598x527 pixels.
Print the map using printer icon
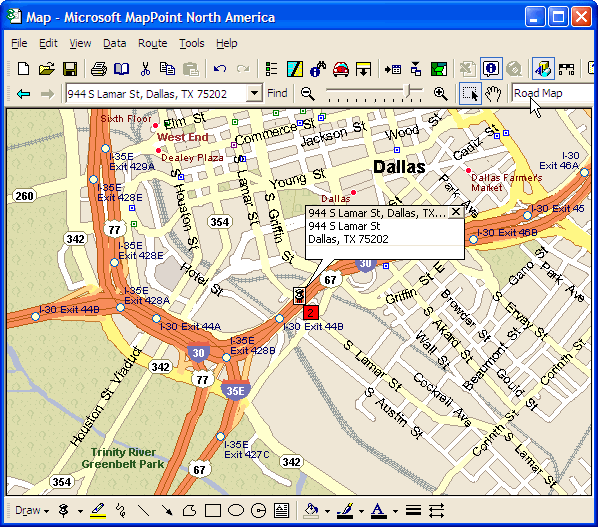coord(99,69)
